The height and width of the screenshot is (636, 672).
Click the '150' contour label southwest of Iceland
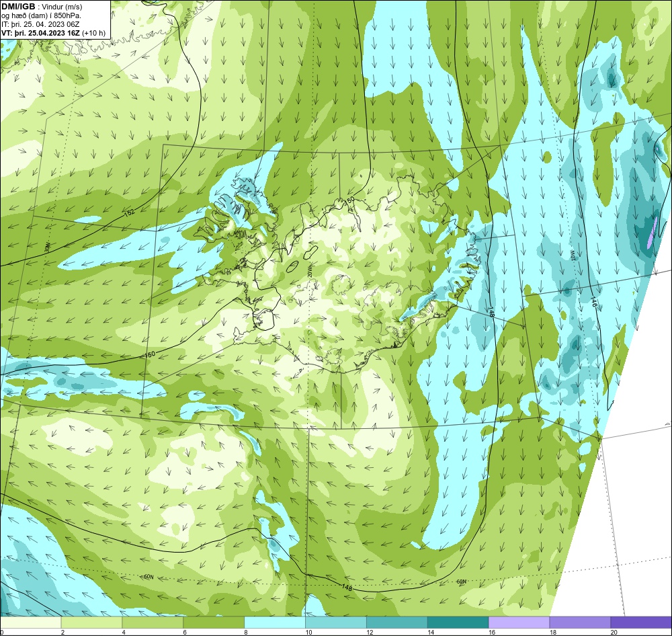(150, 355)
